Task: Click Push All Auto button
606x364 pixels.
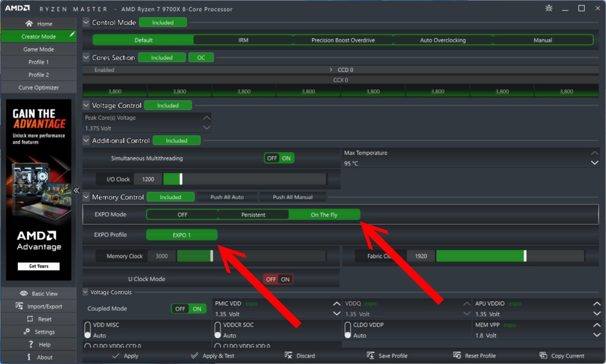Action: click(x=227, y=197)
